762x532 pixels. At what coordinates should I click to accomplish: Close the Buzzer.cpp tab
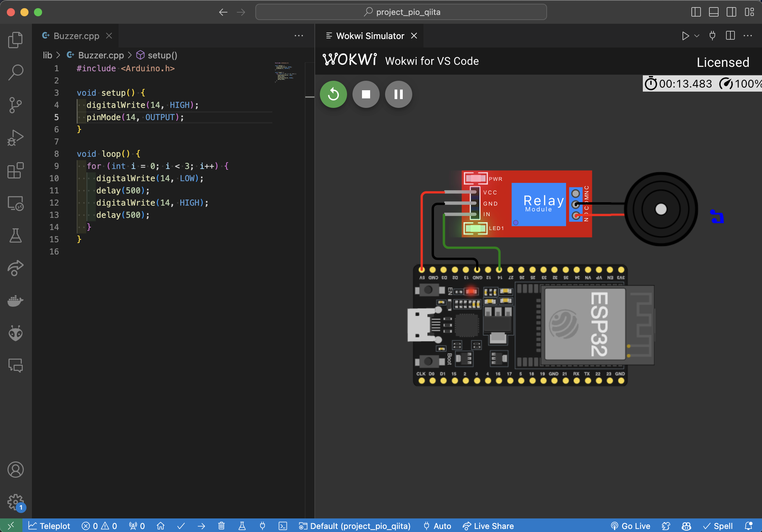109,36
